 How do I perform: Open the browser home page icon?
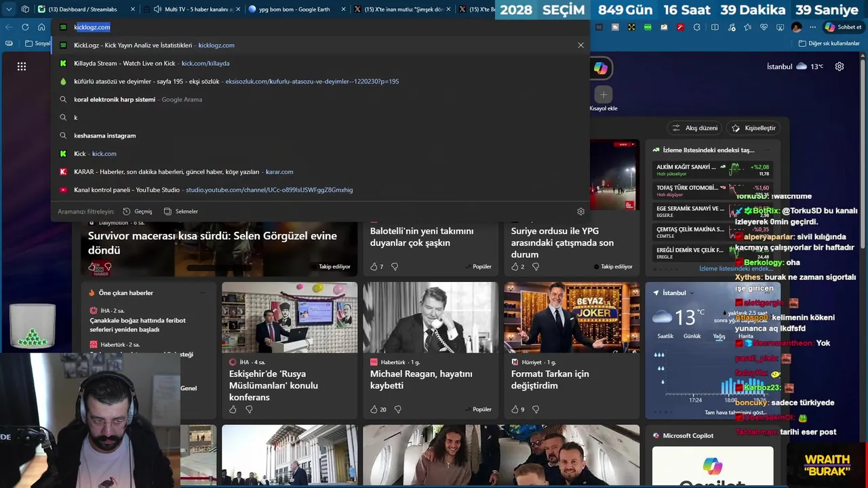coord(41,27)
